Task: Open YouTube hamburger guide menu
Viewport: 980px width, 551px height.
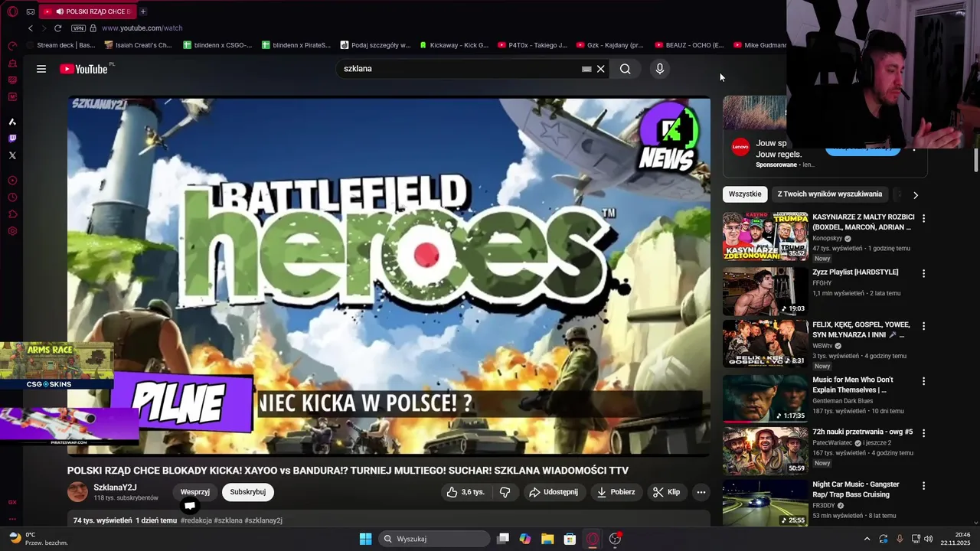Action: click(x=41, y=69)
